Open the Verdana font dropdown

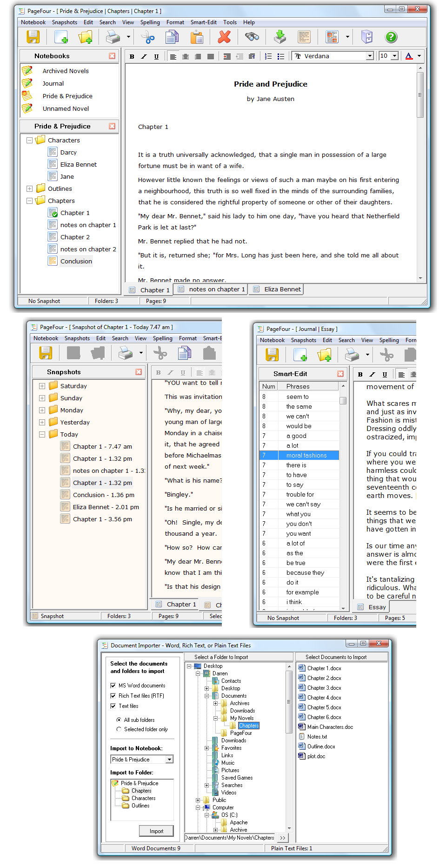(370, 56)
